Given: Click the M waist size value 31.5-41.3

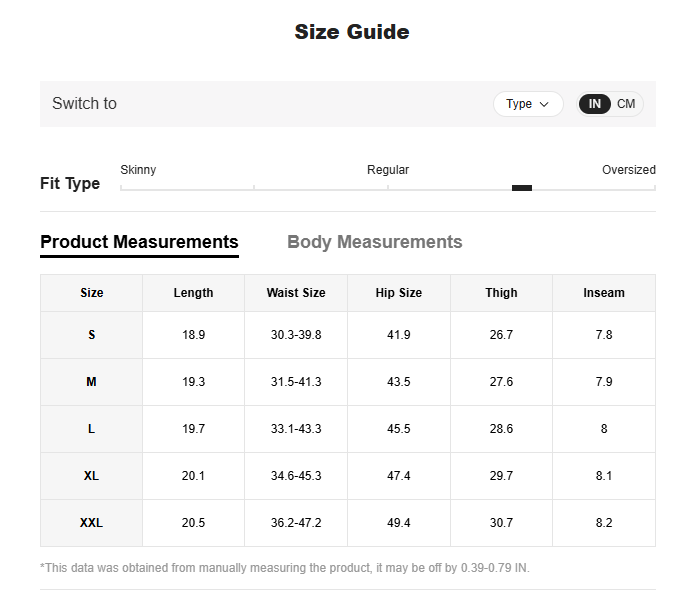Looking at the screenshot, I should point(296,382).
